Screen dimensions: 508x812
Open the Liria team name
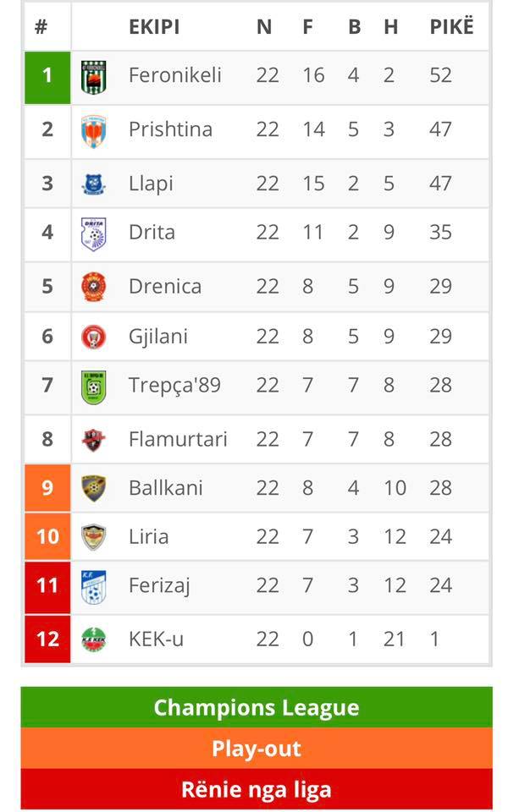[x=149, y=536]
